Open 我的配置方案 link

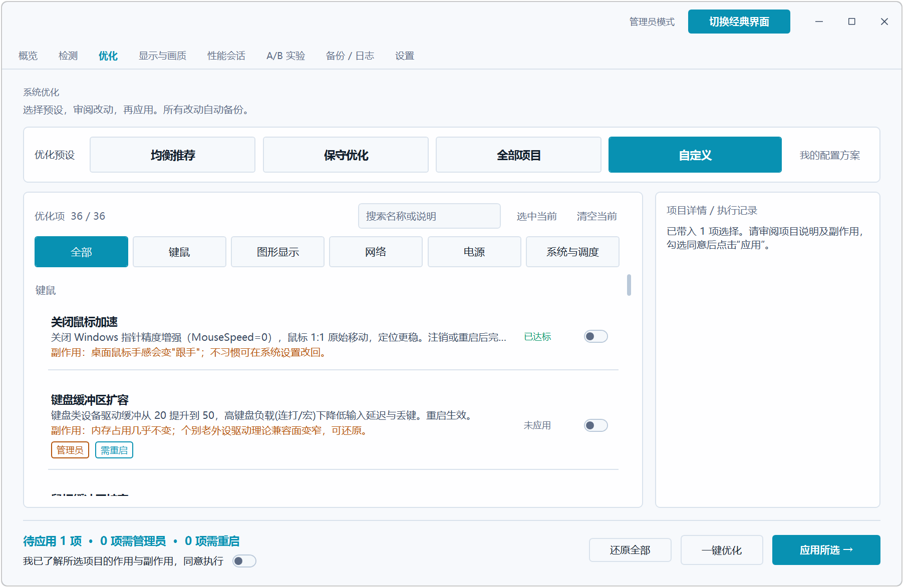[830, 155]
